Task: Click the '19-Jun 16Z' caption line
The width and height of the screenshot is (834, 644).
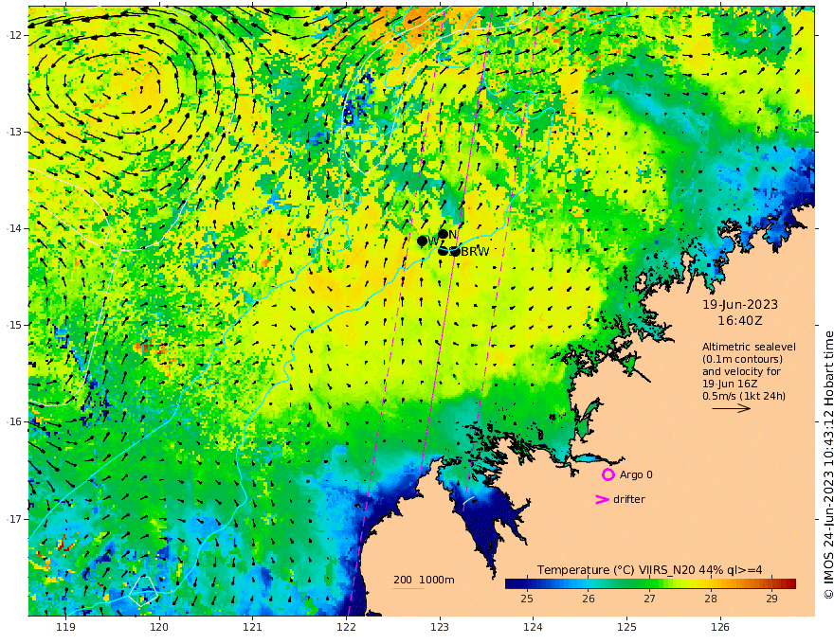Action: [x=730, y=384]
